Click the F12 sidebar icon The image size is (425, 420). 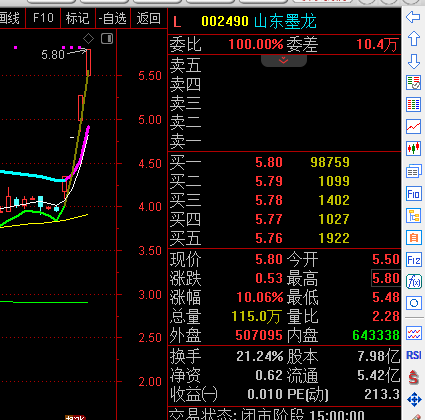click(413, 260)
